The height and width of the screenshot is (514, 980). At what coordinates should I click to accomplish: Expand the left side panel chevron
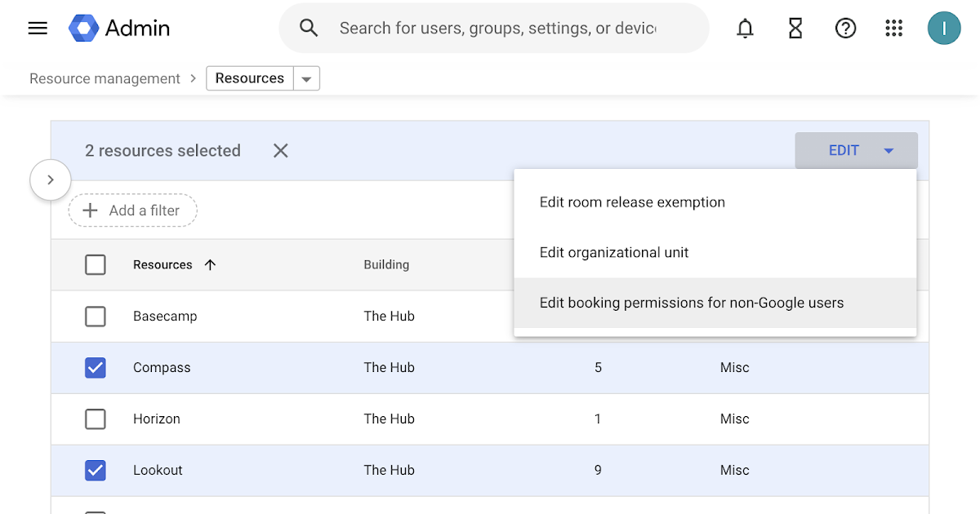[x=50, y=179]
